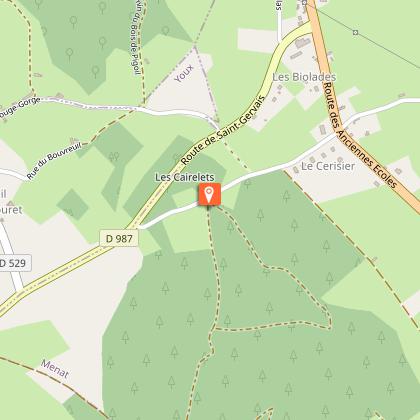Click the Route de Saint-Gervais road label

click(223, 131)
